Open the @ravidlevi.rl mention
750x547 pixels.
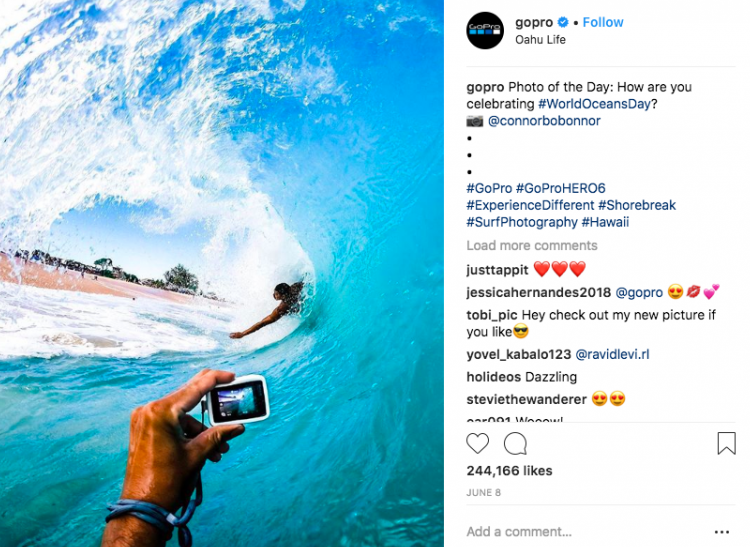[x=612, y=354]
